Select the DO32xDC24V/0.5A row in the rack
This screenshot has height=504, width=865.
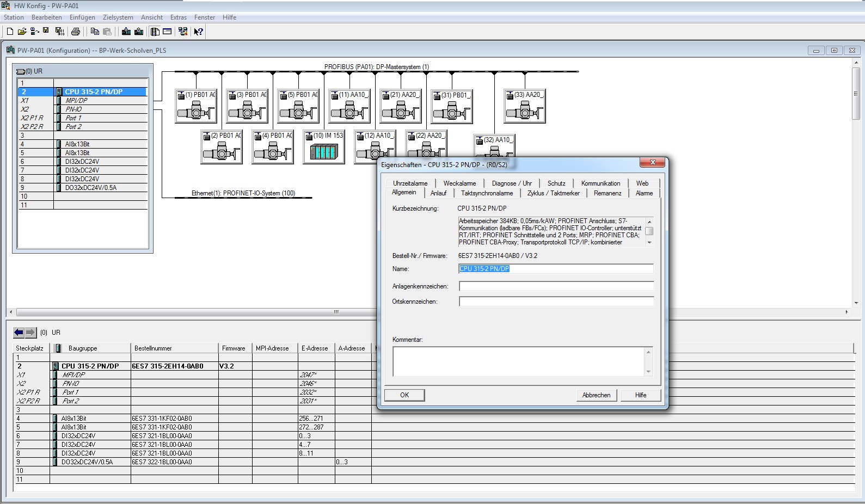tap(90, 188)
